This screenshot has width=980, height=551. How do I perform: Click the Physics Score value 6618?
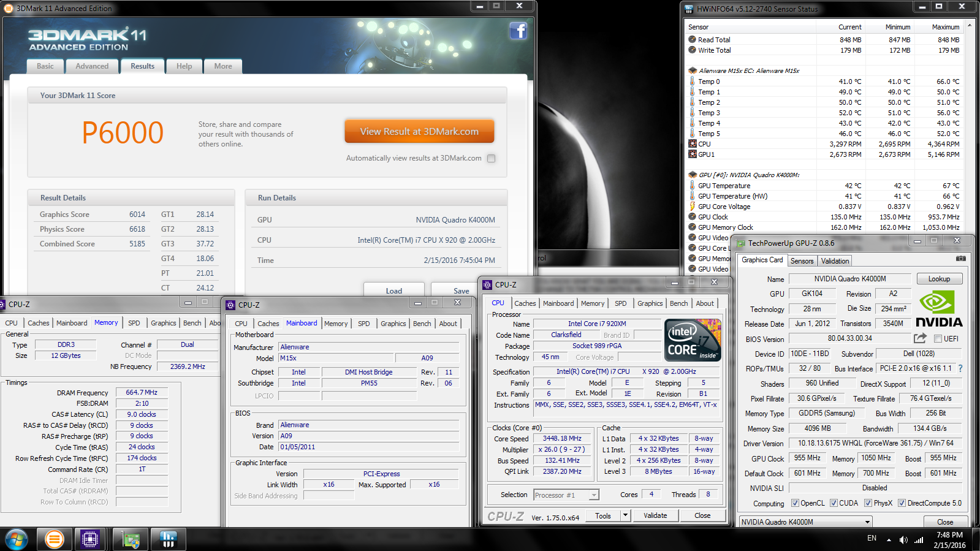coord(137,229)
